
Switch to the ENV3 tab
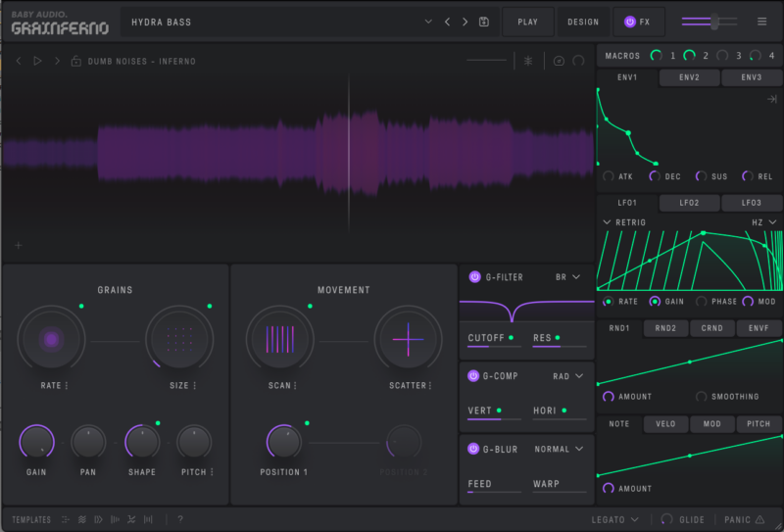click(752, 77)
